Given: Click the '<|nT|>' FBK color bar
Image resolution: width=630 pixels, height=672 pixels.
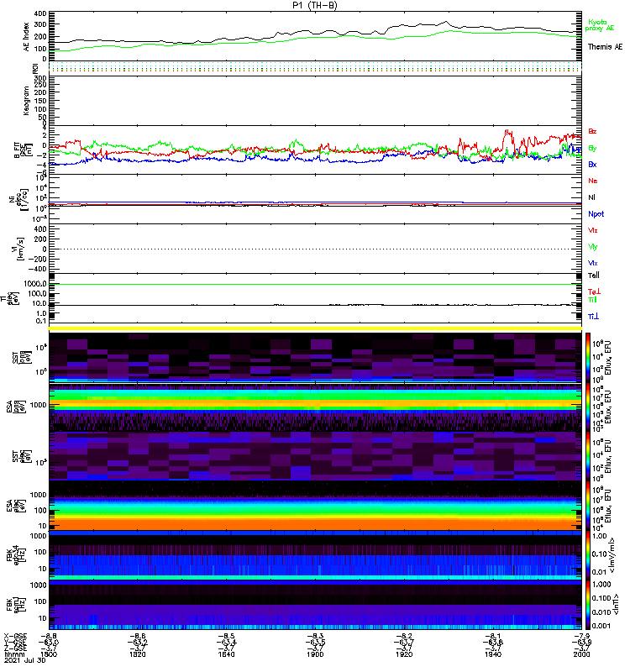Looking at the screenshot, I should click(x=588, y=604).
